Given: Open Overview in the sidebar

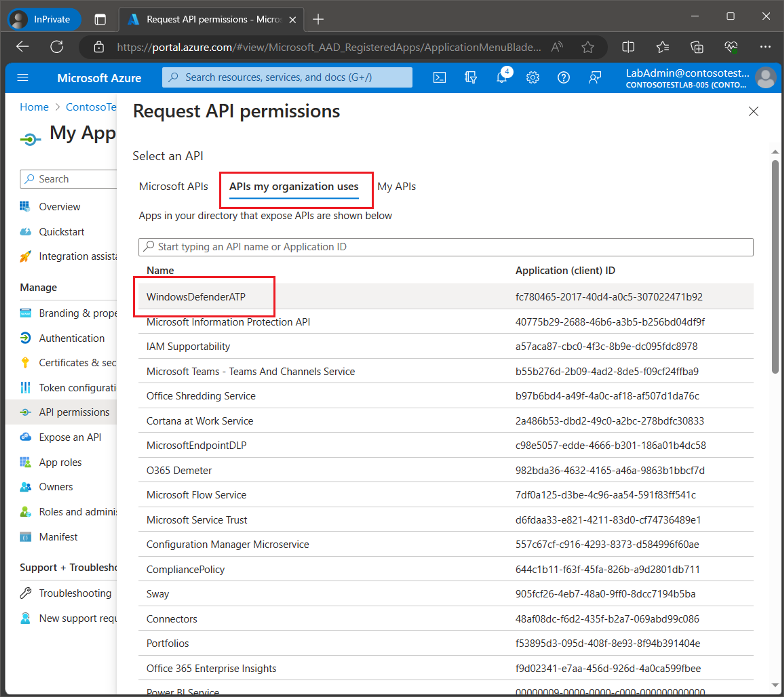Looking at the screenshot, I should [61, 207].
